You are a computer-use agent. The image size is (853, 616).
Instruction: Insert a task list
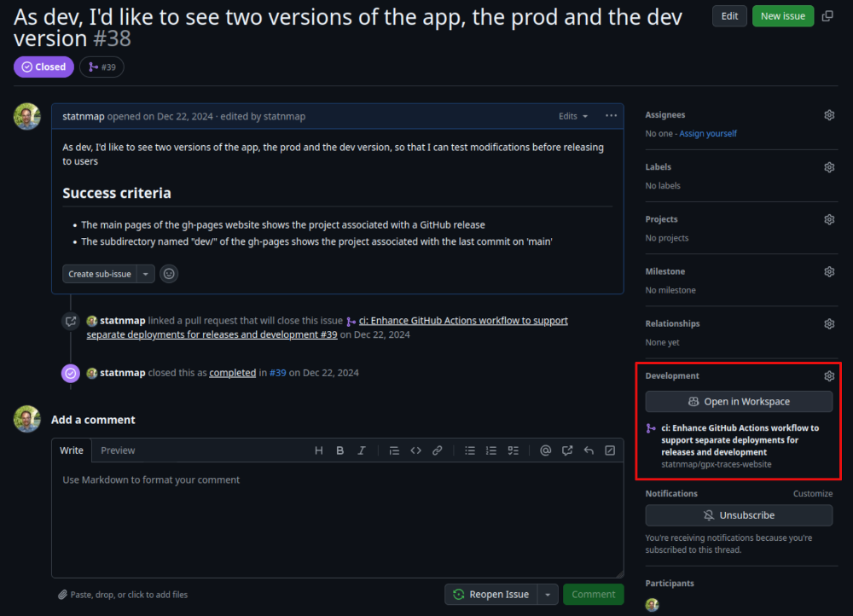click(x=513, y=450)
